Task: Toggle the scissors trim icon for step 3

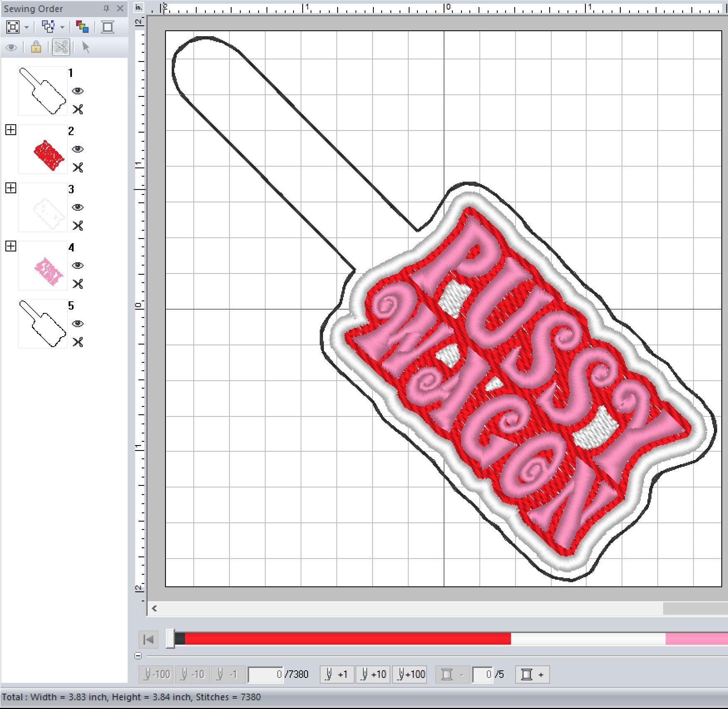Action: click(x=78, y=226)
